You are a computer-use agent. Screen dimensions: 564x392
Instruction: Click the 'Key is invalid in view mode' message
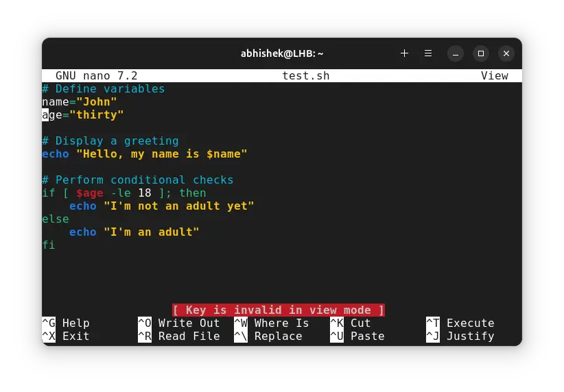[x=278, y=310]
